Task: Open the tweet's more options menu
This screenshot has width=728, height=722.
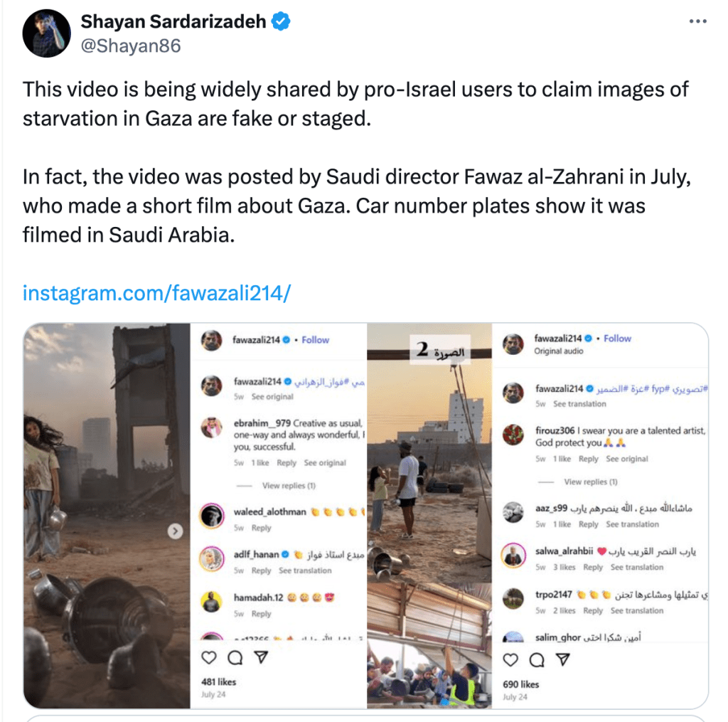Action: [698, 21]
